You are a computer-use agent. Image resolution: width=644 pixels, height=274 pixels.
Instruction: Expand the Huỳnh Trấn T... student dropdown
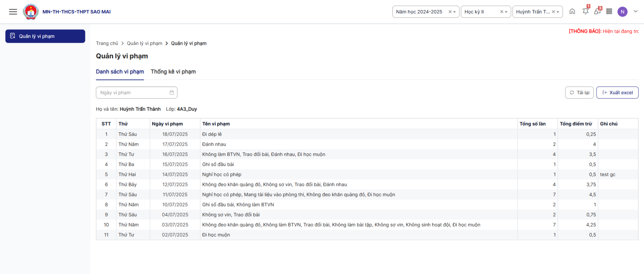click(x=558, y=12)
